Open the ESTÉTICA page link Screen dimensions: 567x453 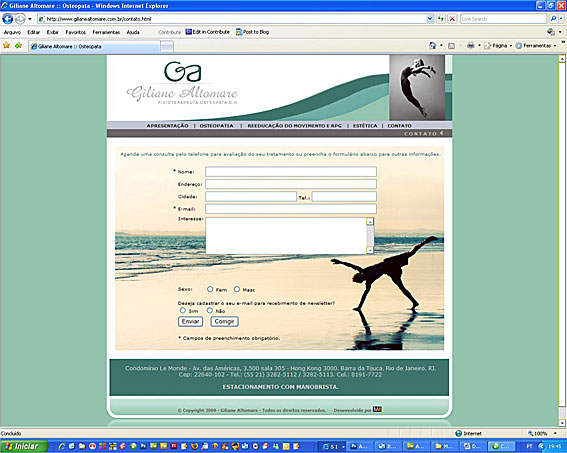365,126
